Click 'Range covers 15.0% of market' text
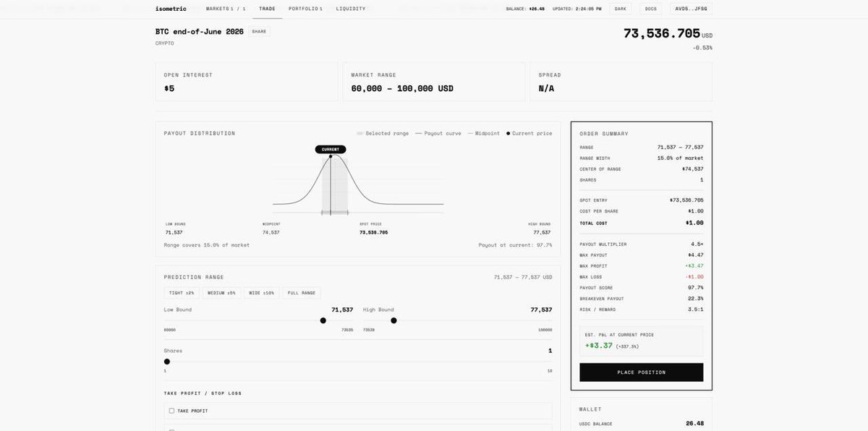 pyautogui.click(x=207, y=245)
